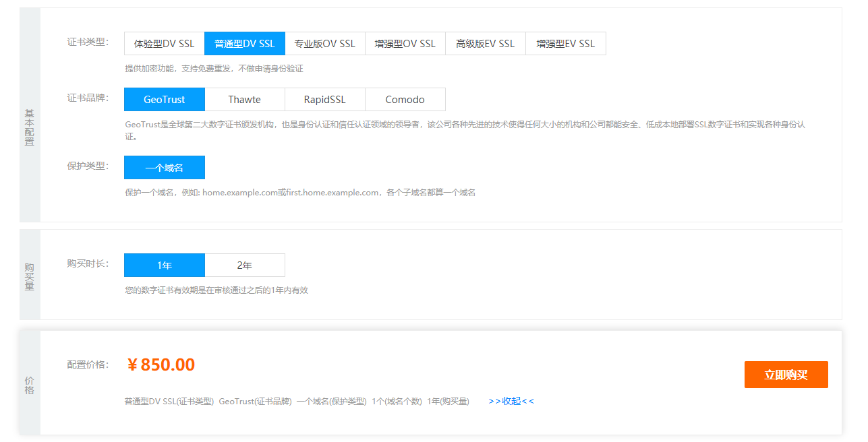Choose the 增强型EV SSL certificate type

pos(565,44)
